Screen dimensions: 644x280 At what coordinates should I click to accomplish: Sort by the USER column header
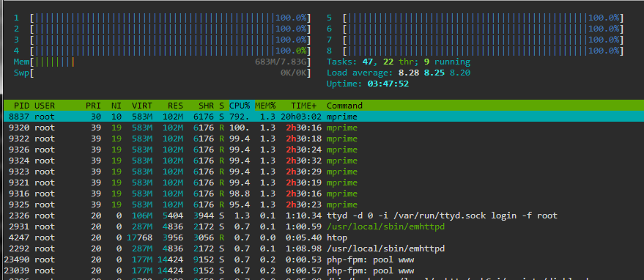tap(45, 106)
